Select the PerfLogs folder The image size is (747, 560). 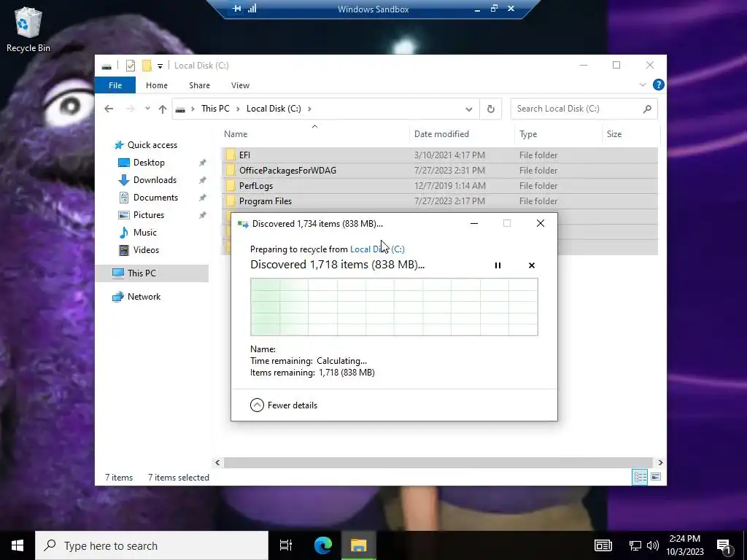[439, 186]
